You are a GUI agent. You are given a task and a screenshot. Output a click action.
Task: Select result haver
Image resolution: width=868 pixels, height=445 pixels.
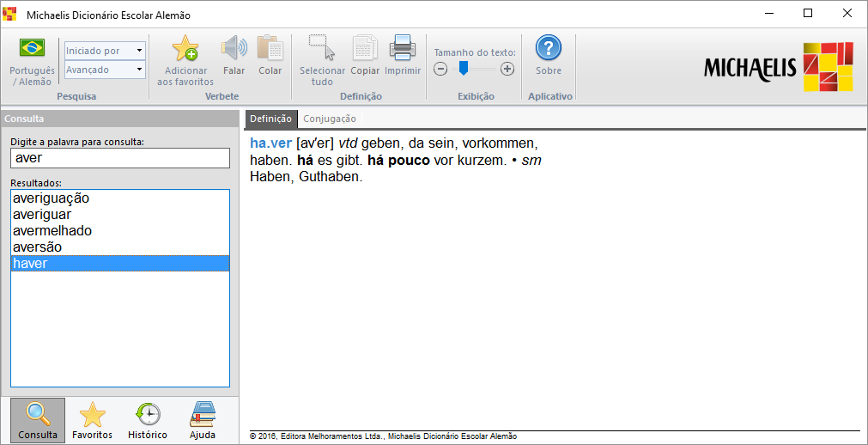point(120,263)
